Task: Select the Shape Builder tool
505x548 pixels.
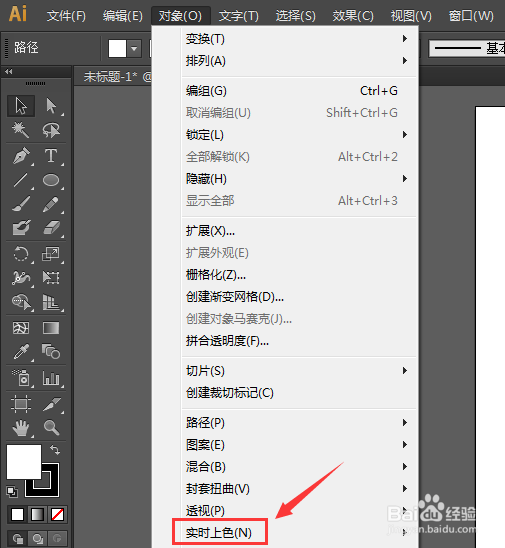Action: coord(21,302)
